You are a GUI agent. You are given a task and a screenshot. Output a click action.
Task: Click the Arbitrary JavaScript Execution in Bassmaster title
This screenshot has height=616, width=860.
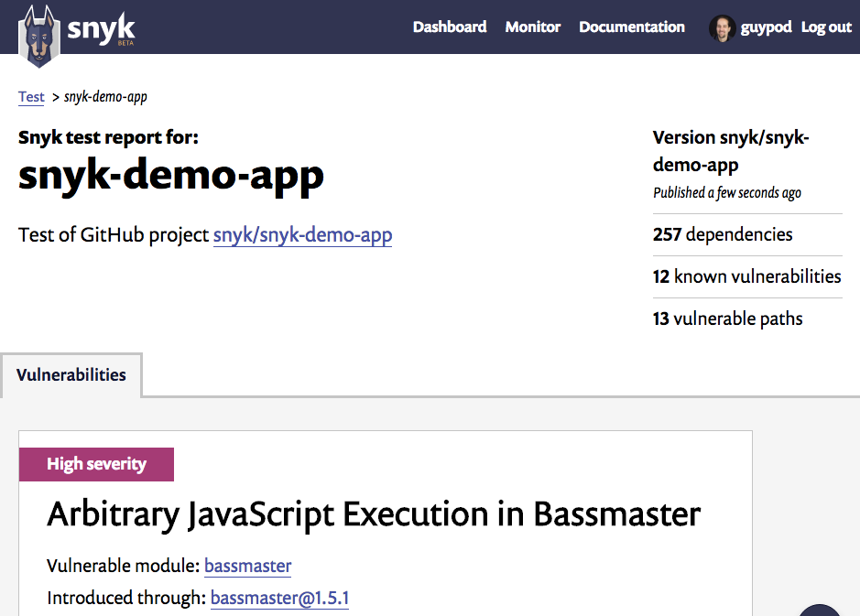tap(374, 514)
